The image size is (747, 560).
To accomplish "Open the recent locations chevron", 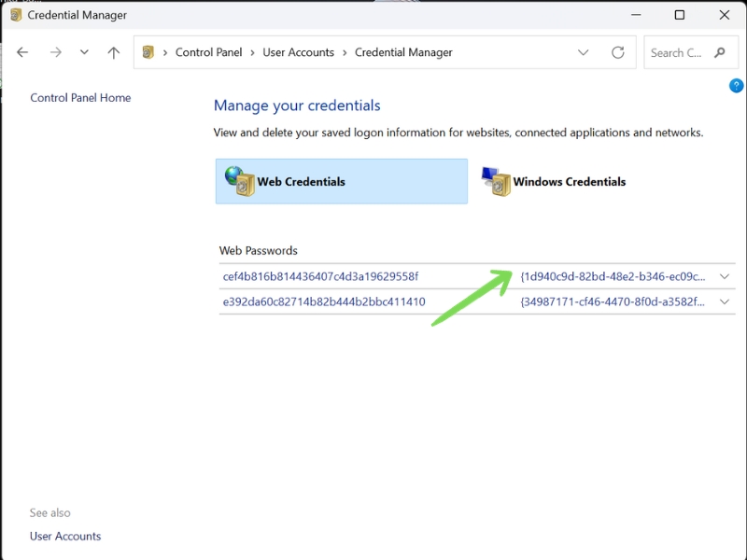I will click(x=84, y=52).
